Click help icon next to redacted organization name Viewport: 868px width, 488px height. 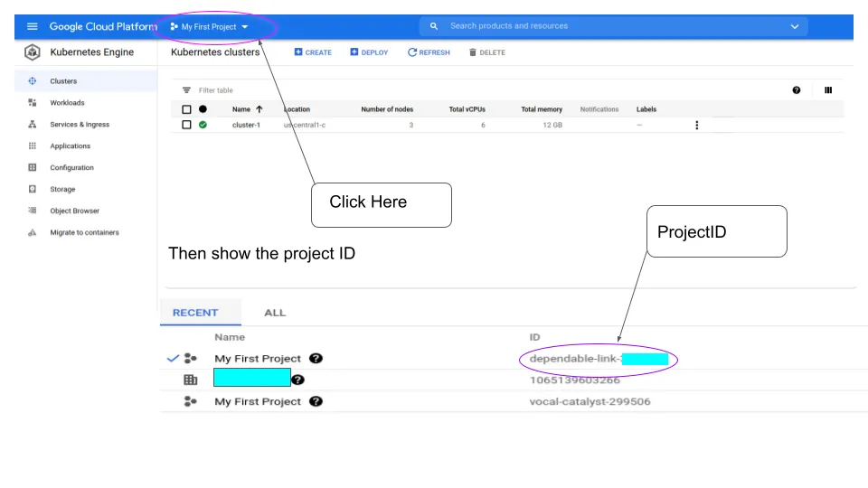click(297, 380)
